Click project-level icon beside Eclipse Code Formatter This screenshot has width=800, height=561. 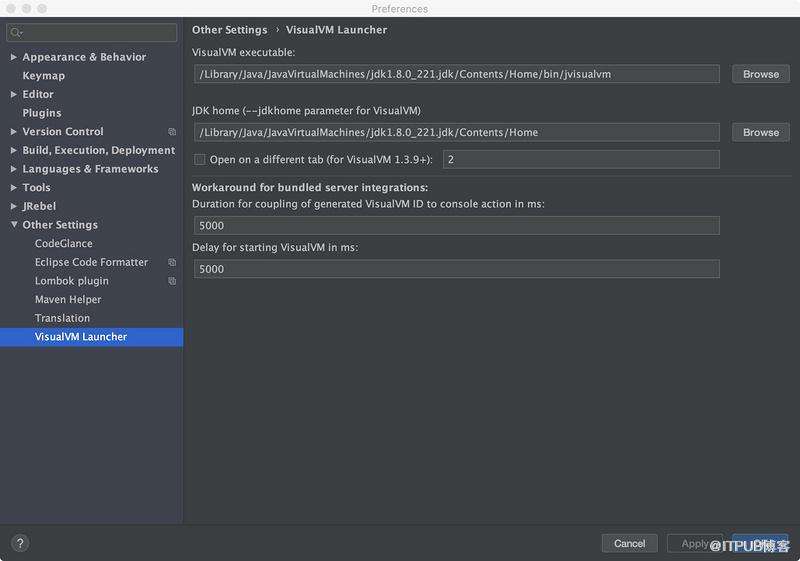click(172, 262)
